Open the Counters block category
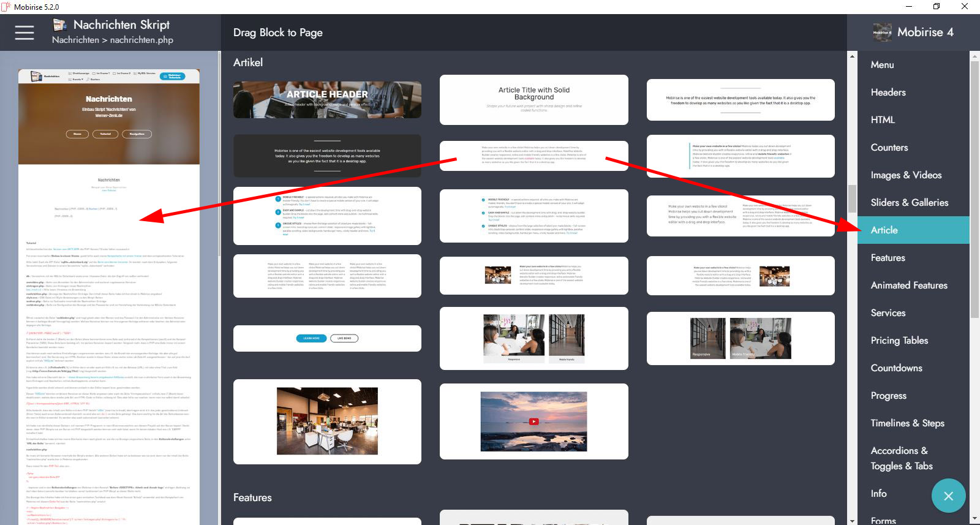Screen dimensions: 980x525 [x=889, y=147]
